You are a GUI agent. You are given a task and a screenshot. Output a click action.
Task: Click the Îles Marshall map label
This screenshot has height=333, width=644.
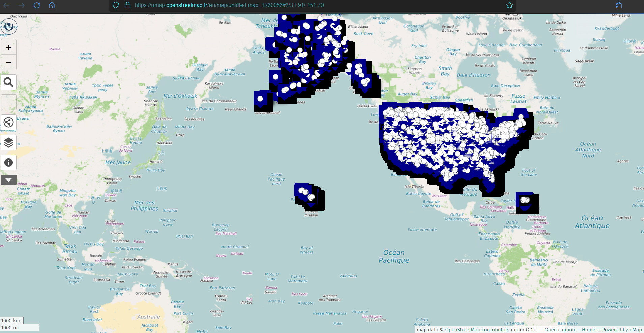226,233
